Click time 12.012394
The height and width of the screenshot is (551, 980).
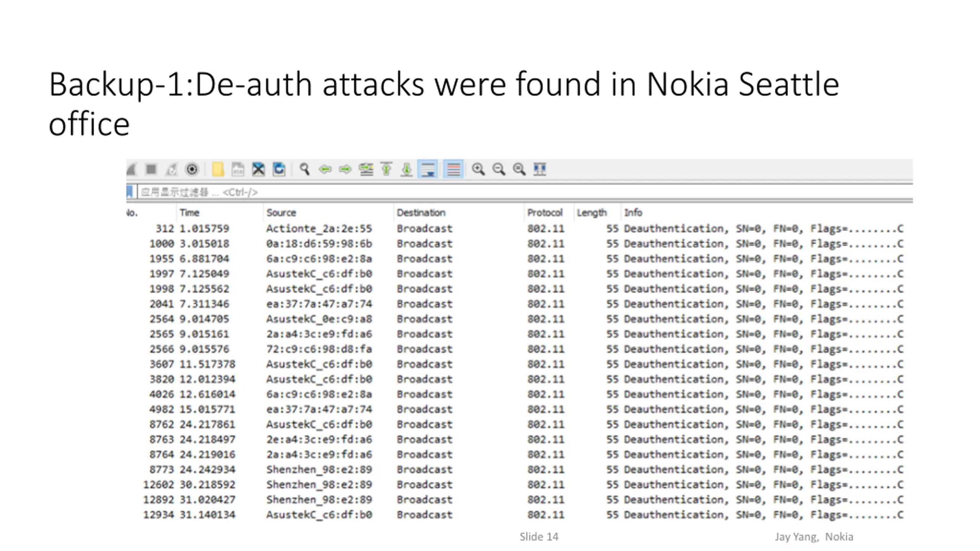(x=207, y=379)
